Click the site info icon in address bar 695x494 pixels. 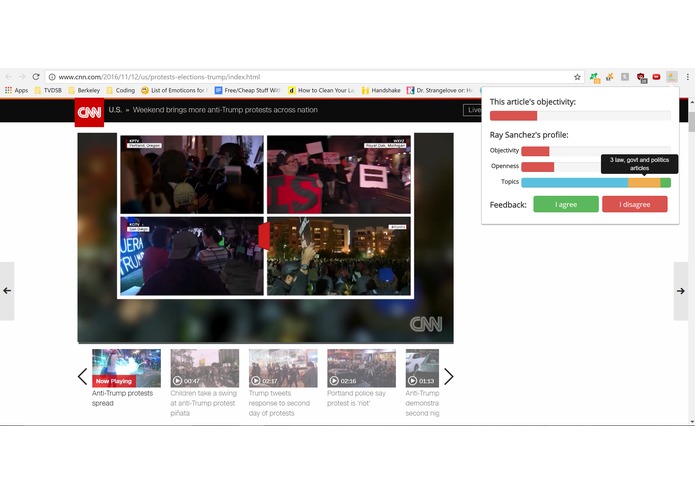52,77
